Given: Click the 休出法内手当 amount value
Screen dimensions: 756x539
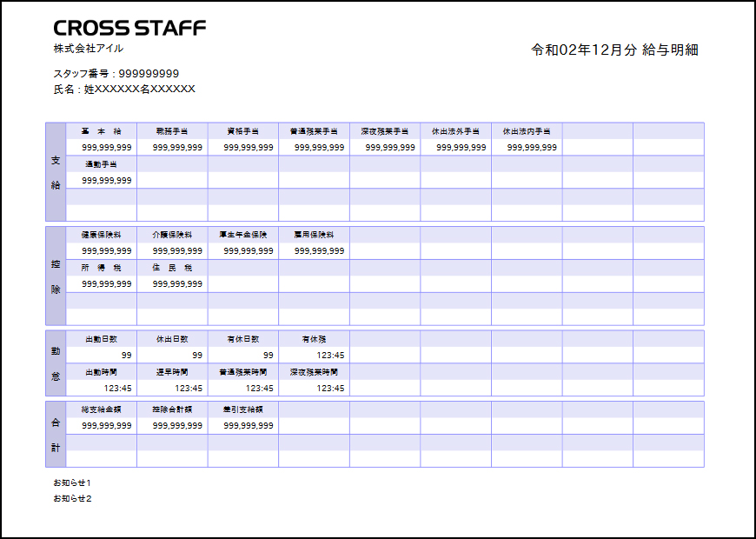Looking at the screenshot, I should pos(532,147).
